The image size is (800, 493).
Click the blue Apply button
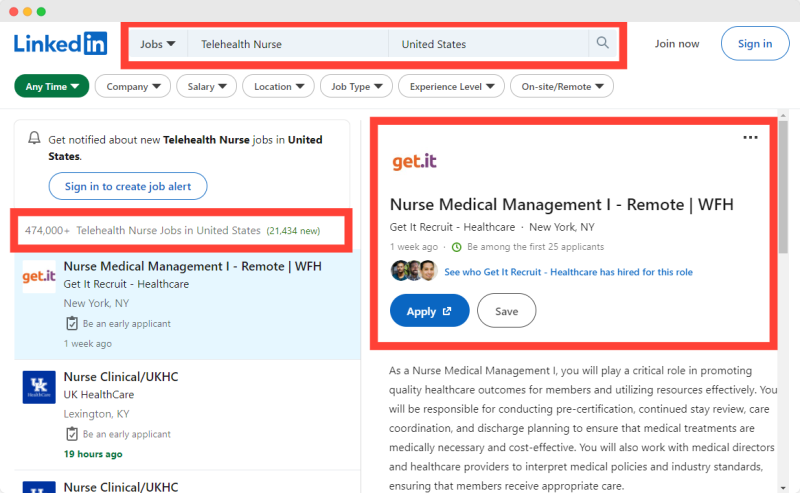coord(429,311)
